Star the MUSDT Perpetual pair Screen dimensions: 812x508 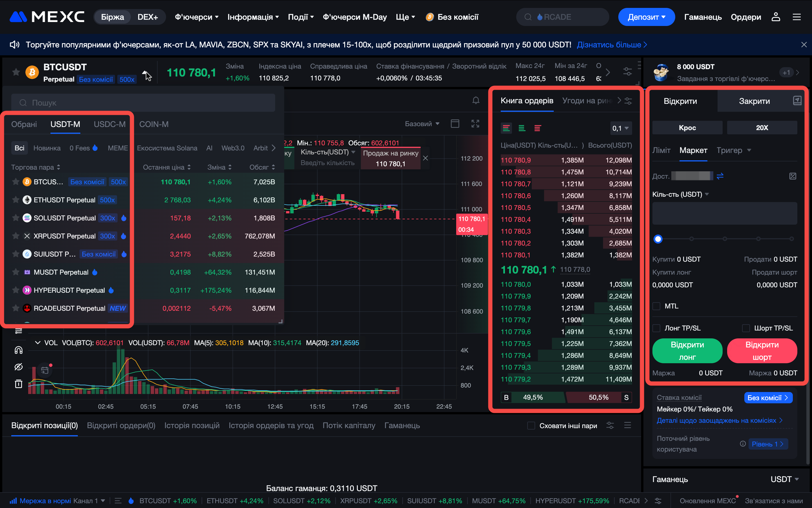click(16, 272)
